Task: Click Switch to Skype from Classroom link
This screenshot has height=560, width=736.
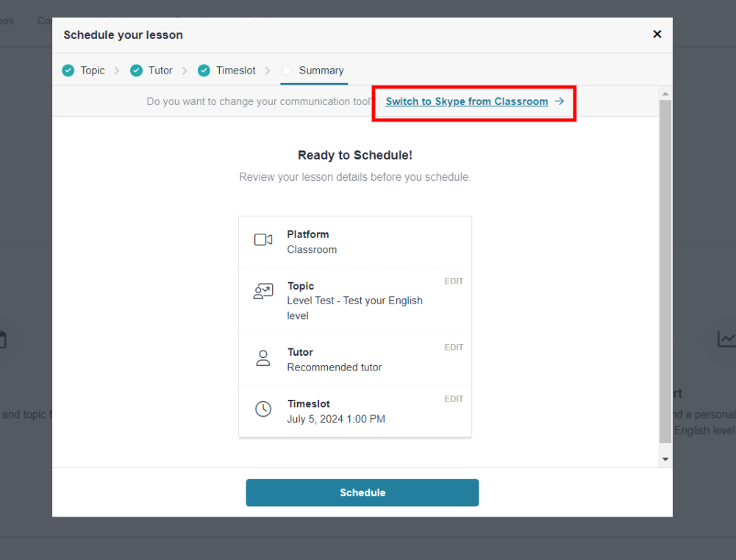Action: coord(466,101)
